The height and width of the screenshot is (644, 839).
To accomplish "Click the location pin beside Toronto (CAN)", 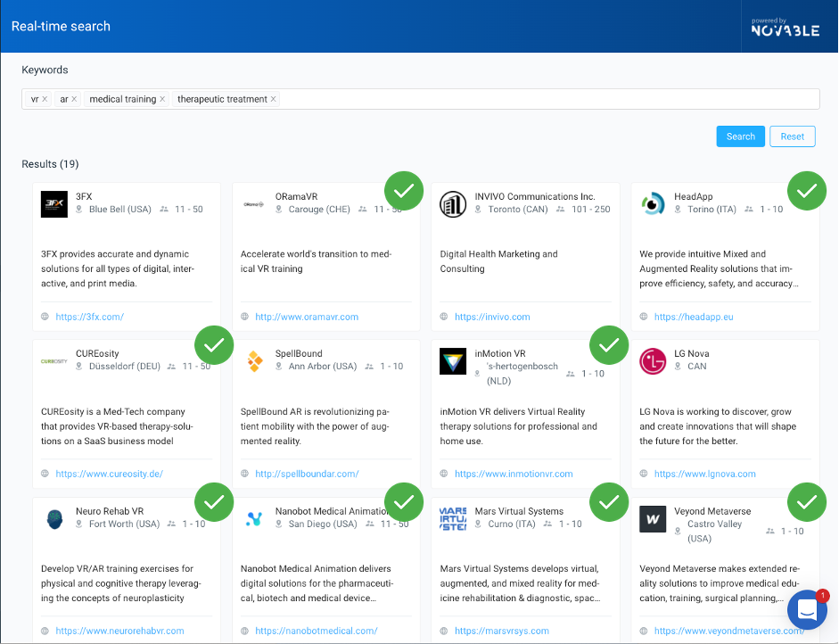I will (478, 210).
